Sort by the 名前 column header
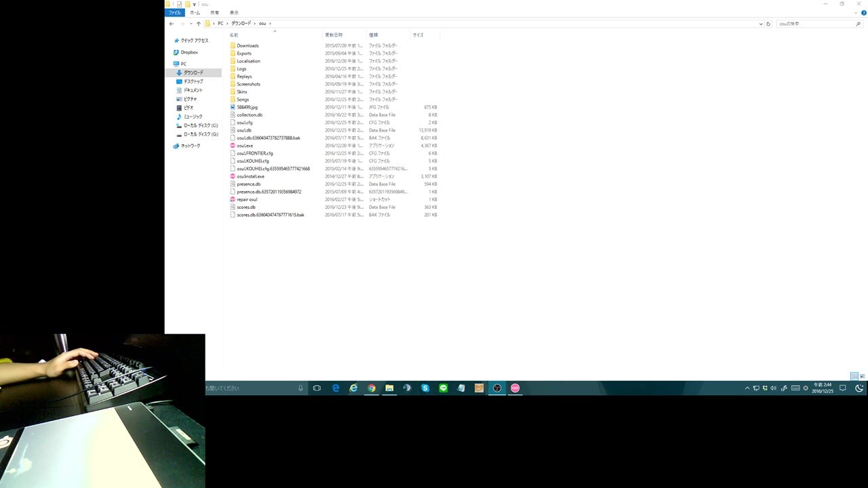This screenshot has height=488, width=868. click(x=234, y=35)
